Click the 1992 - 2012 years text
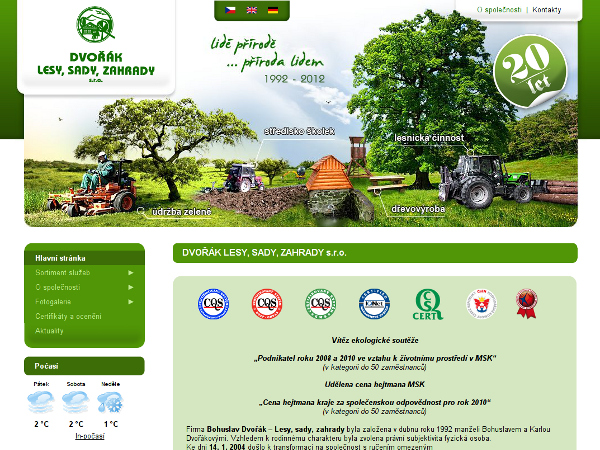The height and width of the screenshot is (450, 600). click(294, 79)
